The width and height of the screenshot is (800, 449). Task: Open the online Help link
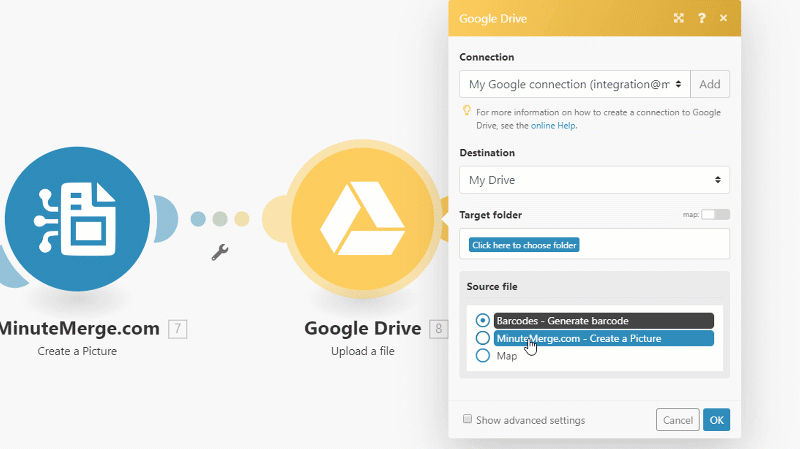coord(552,125)
